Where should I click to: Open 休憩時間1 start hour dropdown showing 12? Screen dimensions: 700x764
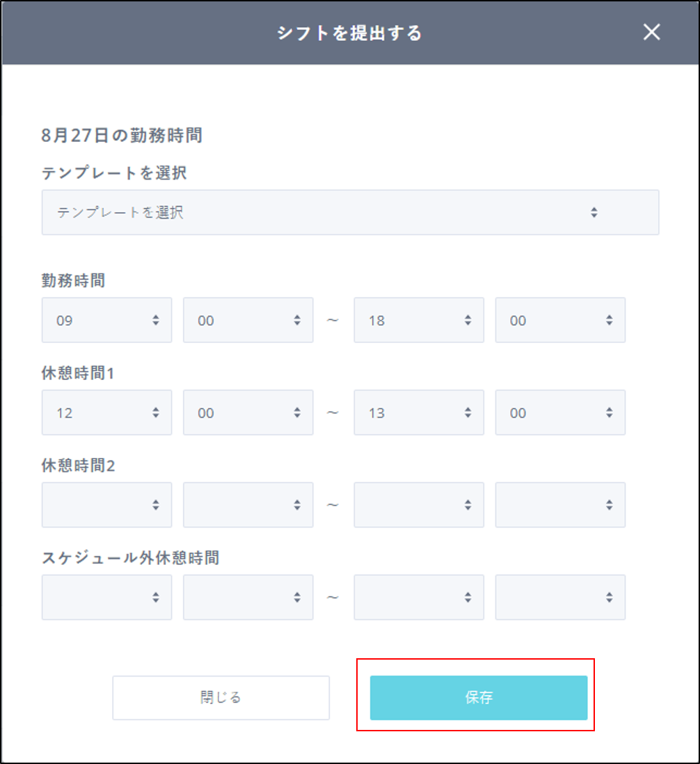click(x=106, y=413)
